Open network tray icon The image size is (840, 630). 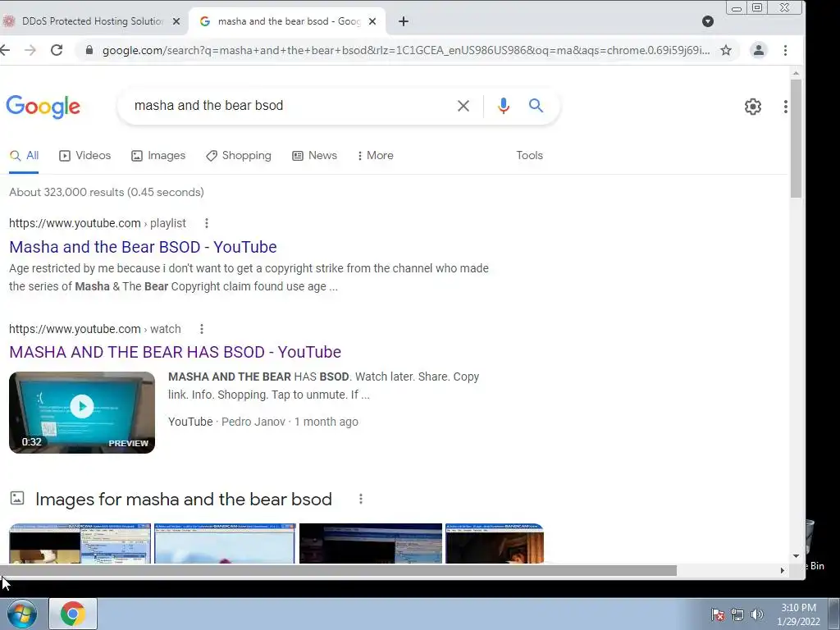[x=737, y=614]
